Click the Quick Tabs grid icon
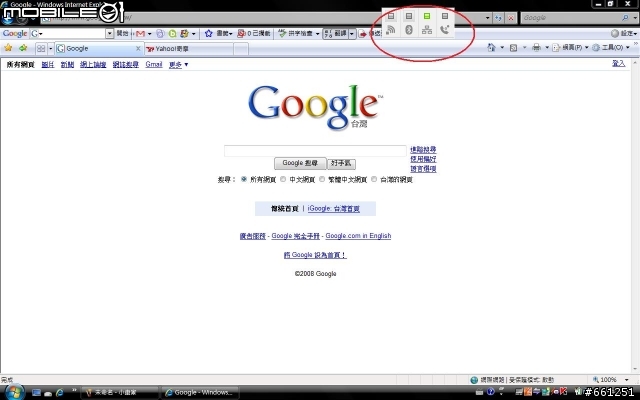The height and width of the screenshot is (400, 640). tap(41, 49)
